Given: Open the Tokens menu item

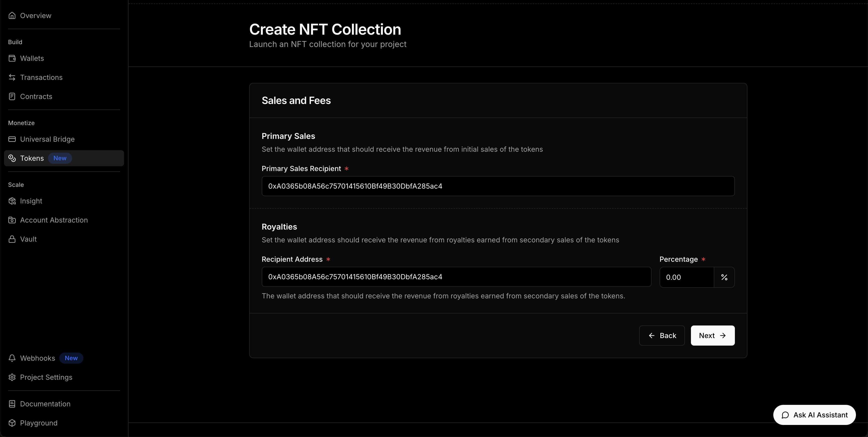Looking at the screenshot, I should pos(32,158).
